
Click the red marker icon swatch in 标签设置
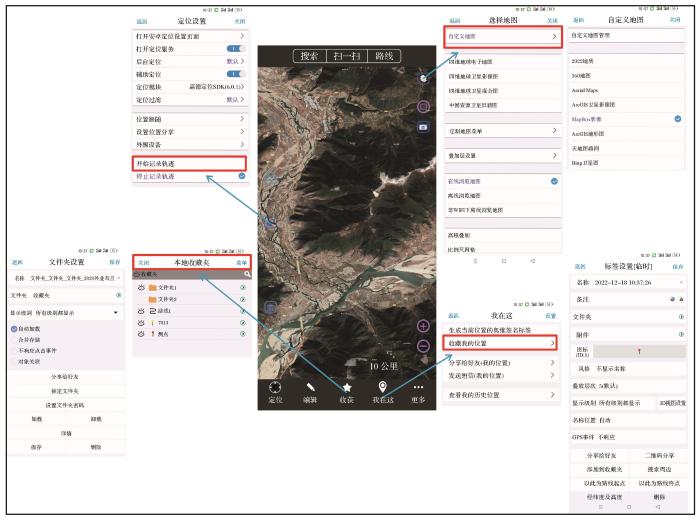pyautogui.click(x=637, y=351)
